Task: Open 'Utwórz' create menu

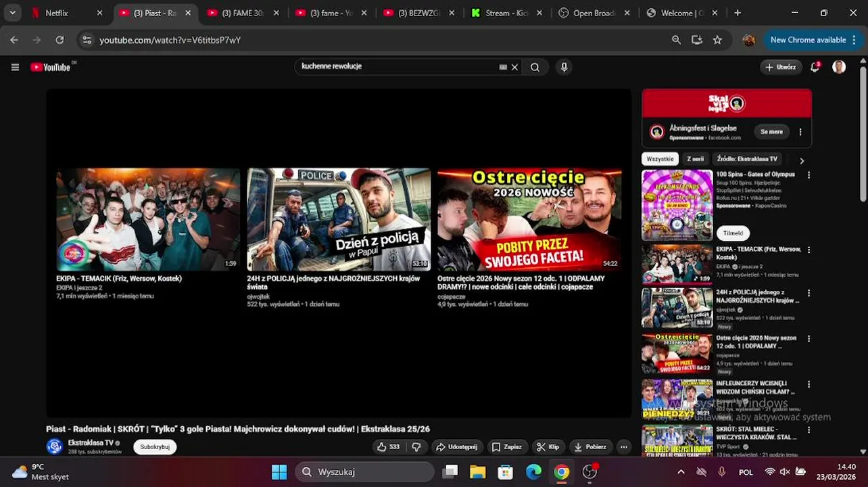Action: pos(781,67)
